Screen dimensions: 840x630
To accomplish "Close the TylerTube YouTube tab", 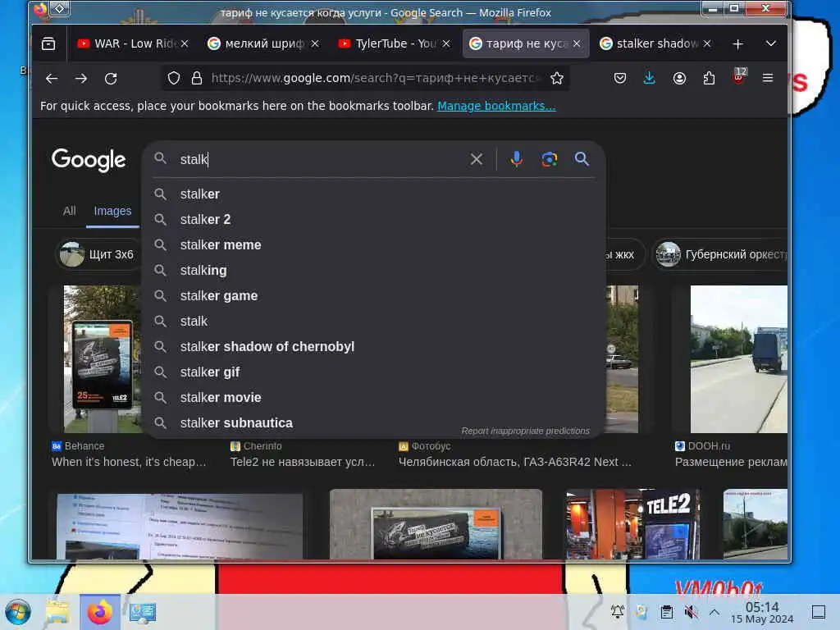I will tap(446, 43).
